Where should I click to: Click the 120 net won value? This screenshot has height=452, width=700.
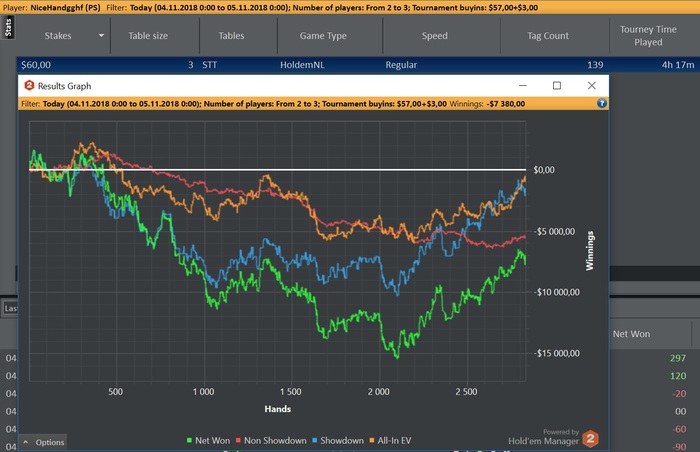point(678,376)
